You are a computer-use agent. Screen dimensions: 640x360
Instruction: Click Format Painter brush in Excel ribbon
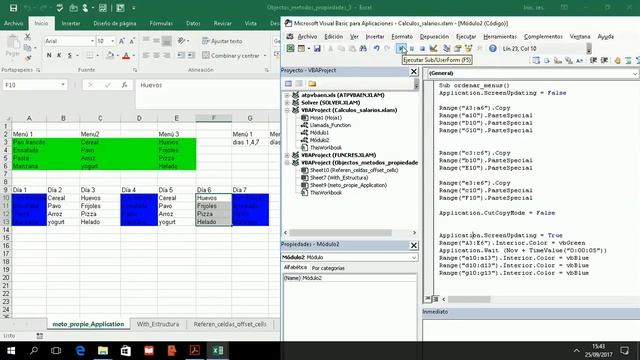(x=27, y=58)
